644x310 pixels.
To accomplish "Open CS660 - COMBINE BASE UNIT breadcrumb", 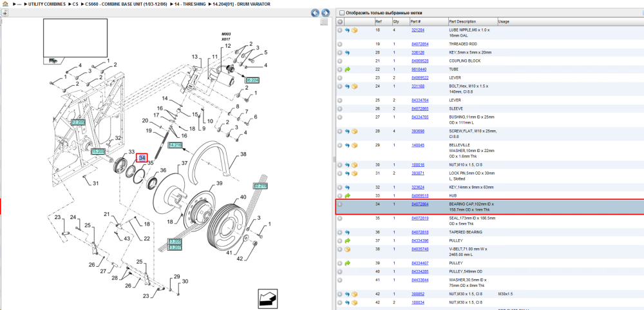I will (x=126, y=4).
